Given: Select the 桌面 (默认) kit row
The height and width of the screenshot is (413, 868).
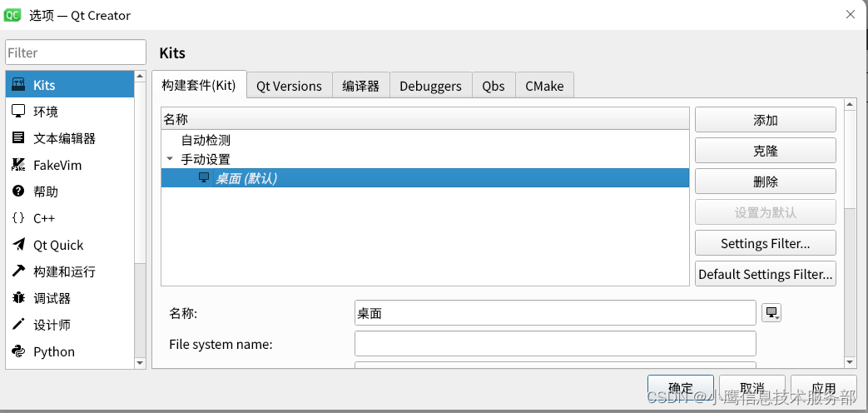Looking at the screenshot, I should (424, 178).
